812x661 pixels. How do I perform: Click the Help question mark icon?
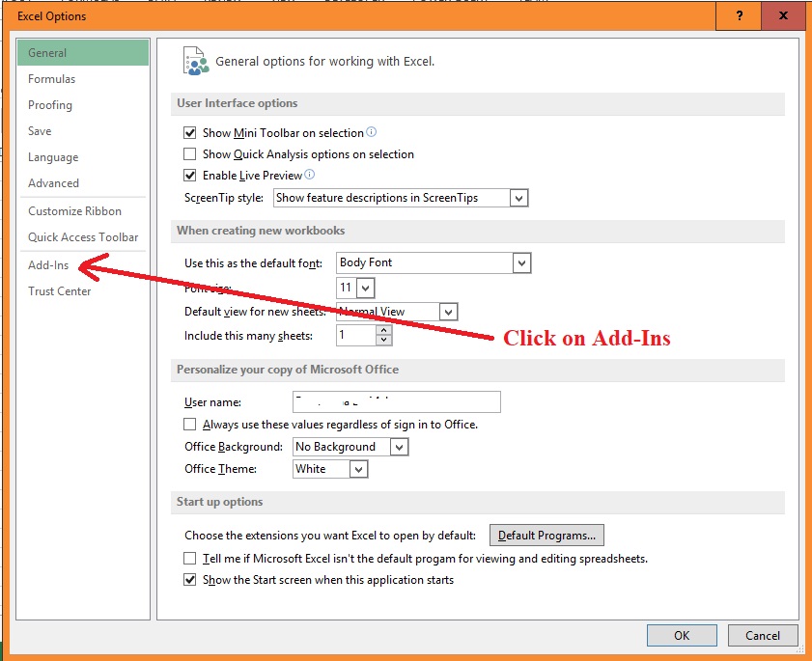pyautogui.click(x=738, y=16)
